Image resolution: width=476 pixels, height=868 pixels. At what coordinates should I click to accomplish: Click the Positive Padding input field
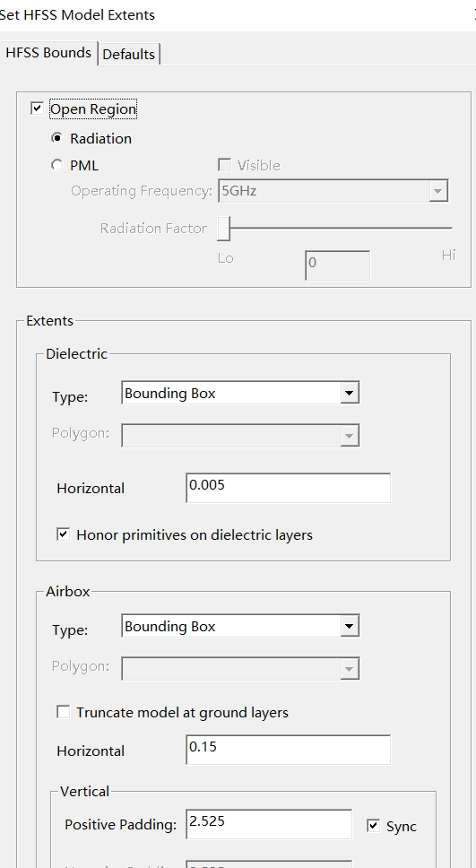tap(269, 824)
